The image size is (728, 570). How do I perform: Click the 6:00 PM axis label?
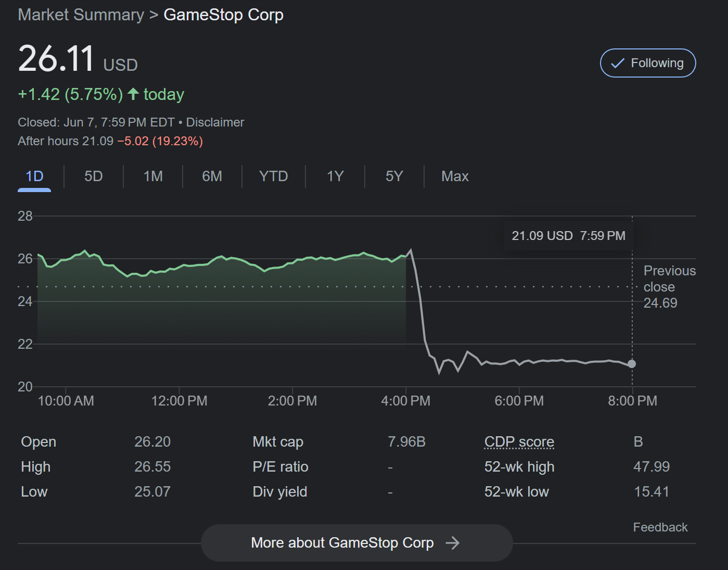519,401
